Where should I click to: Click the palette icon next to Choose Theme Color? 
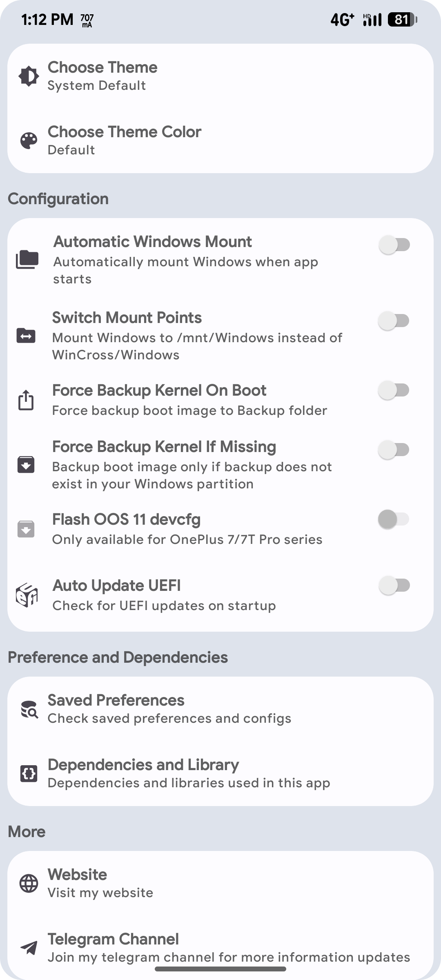(29, 140)
